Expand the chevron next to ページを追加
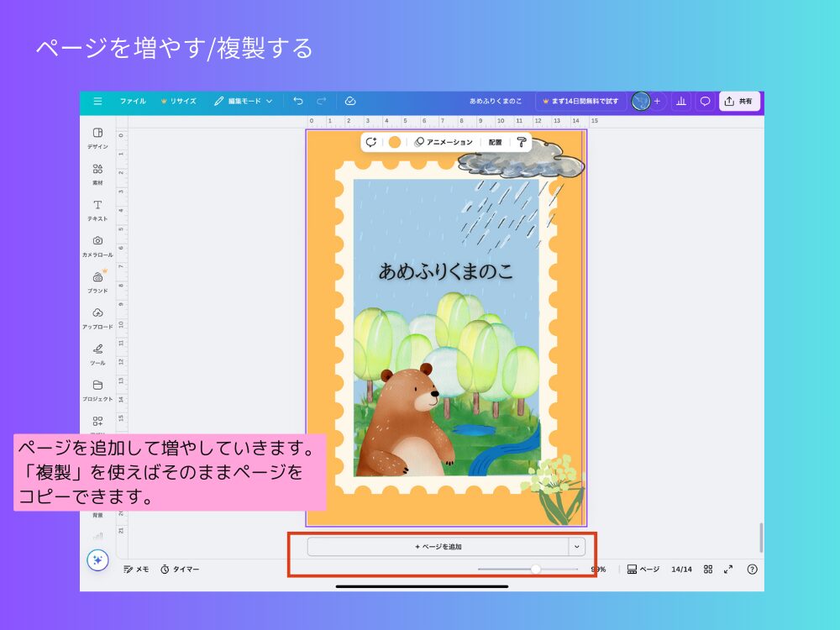Image resolution: width=840 pixels, height=630 pixels. click(577, 545)
